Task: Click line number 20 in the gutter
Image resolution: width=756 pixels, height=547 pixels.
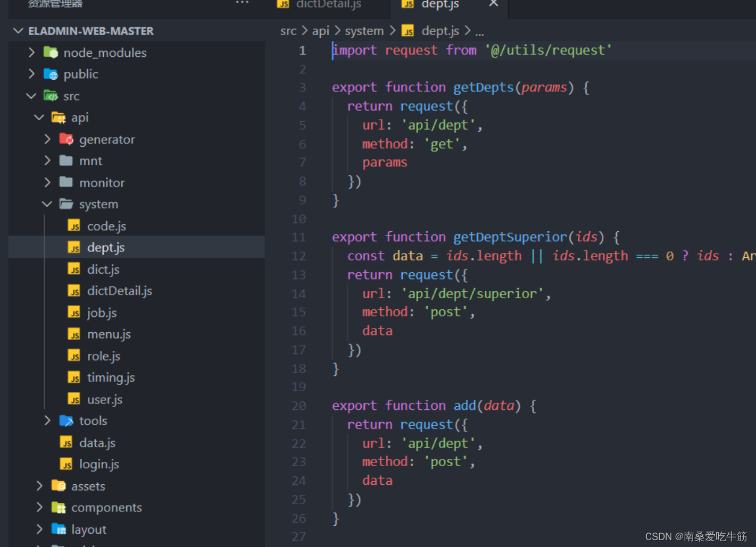Action: pos(299,406)
